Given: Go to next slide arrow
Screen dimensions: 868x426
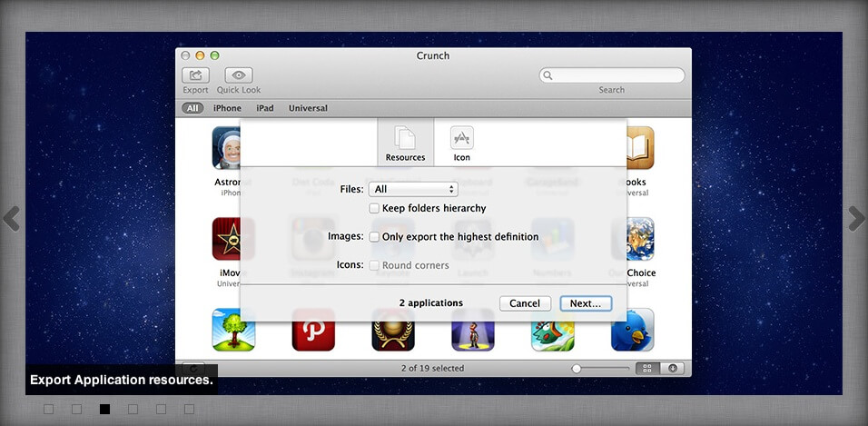Looking at the screenshot, I should (856, 218).
